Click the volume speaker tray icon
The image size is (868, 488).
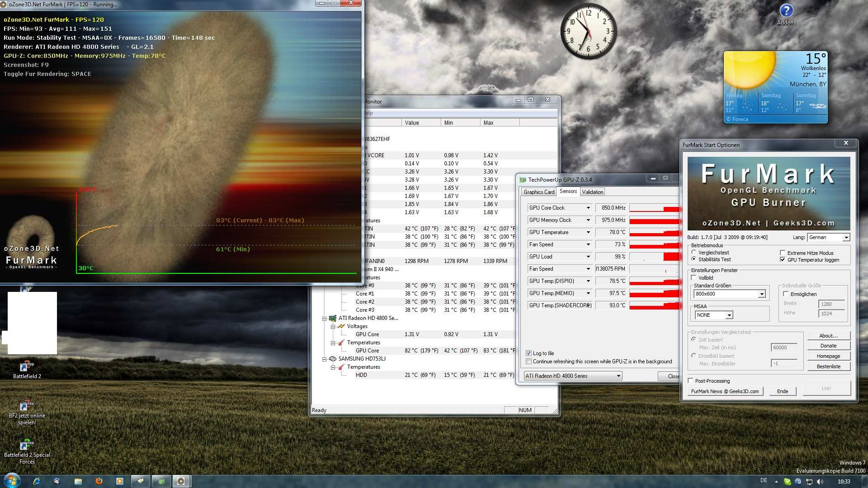tap(821, 481)
